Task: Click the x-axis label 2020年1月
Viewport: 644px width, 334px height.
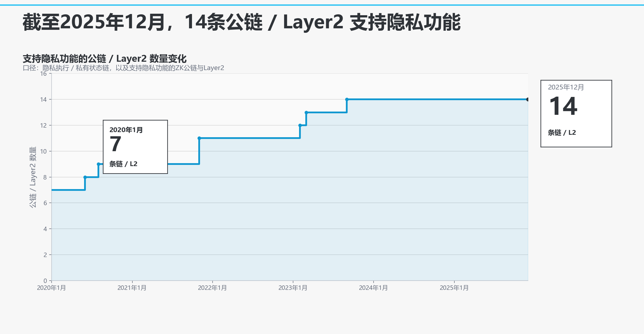Action: 51,288
